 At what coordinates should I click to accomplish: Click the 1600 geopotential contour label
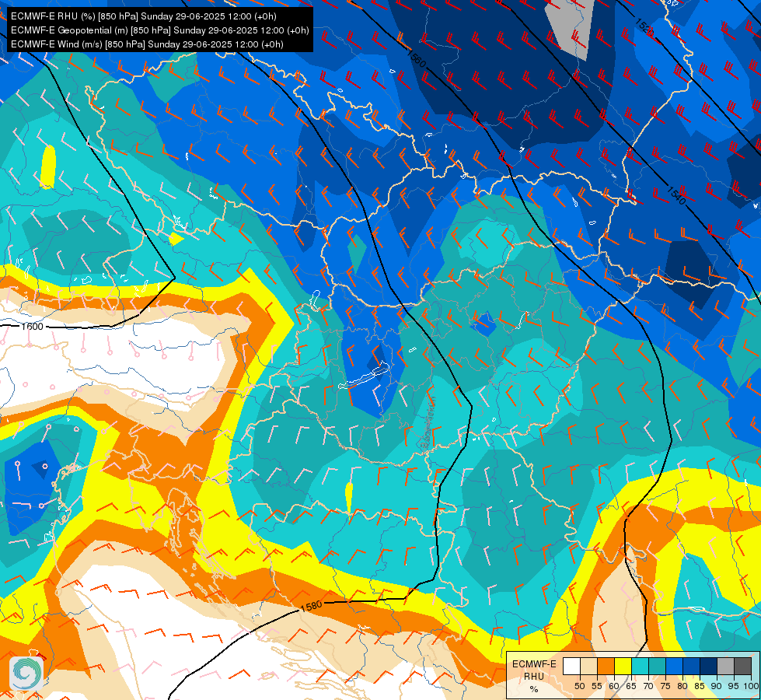pos(33,327)
